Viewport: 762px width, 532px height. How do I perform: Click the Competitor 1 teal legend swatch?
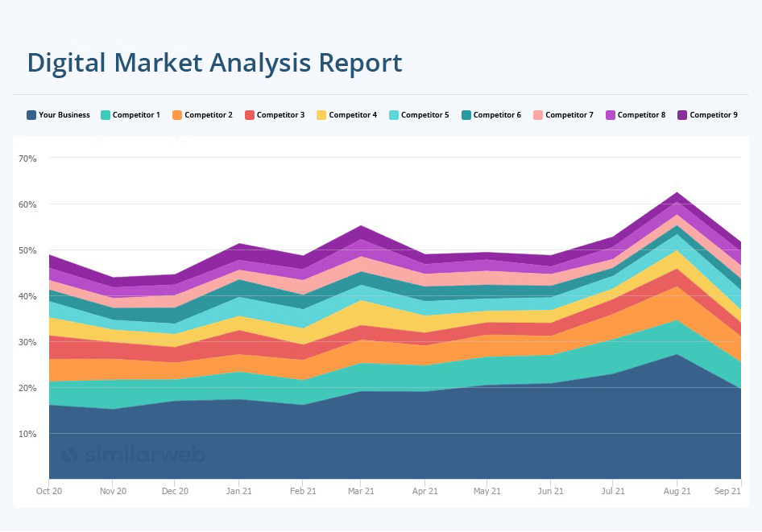106,115
